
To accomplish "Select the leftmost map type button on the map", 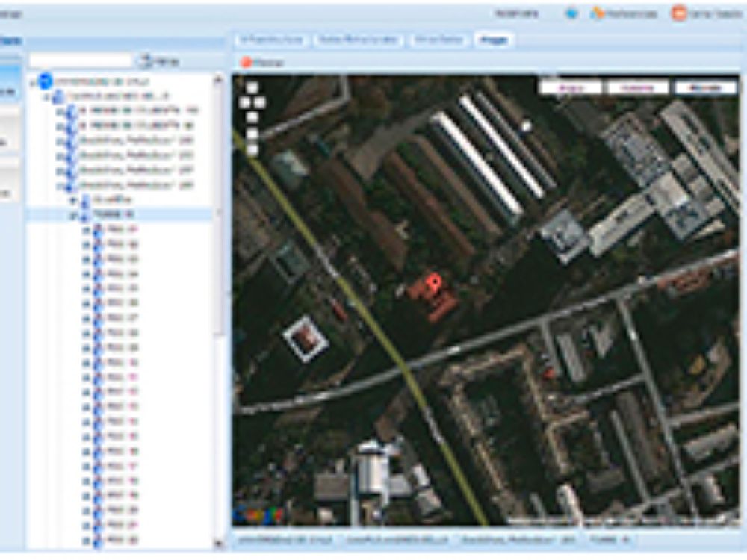I will point(570,87).
